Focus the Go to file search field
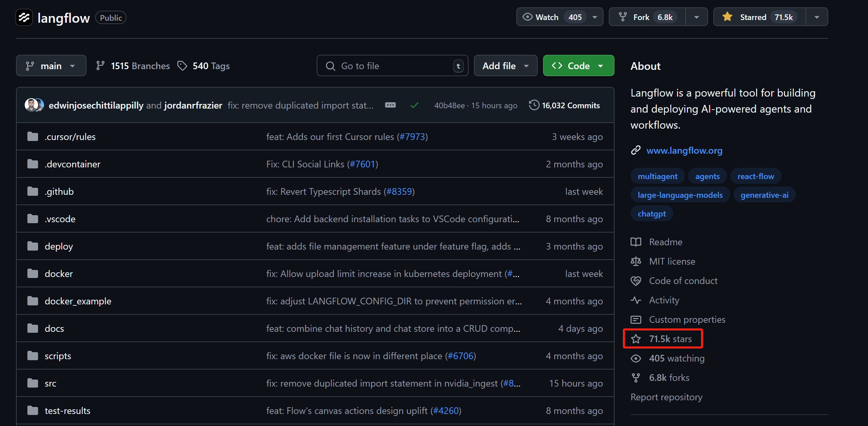Viewport: 868px width, 426px height. click(x=392, y=65)
